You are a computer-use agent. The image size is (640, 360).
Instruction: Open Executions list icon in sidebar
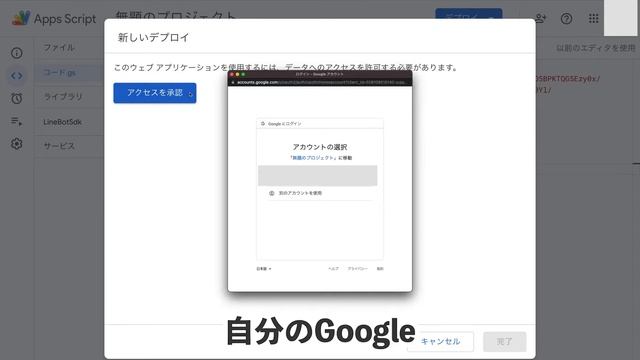pos(17,121)
